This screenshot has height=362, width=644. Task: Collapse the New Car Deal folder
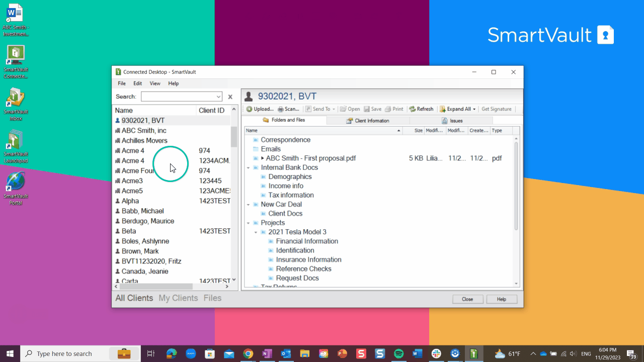(x=249, y=205)
